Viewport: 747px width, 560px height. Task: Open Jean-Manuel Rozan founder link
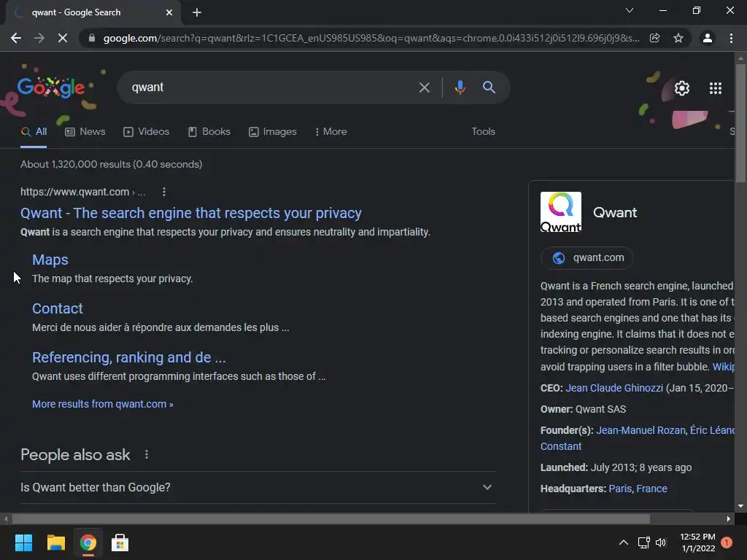click(640, 430)
